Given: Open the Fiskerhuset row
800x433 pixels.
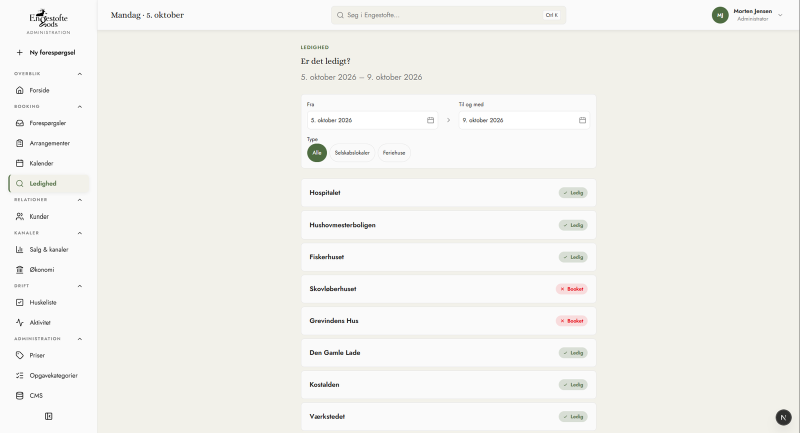Looking at the screenshot, I should click(448, 257).
